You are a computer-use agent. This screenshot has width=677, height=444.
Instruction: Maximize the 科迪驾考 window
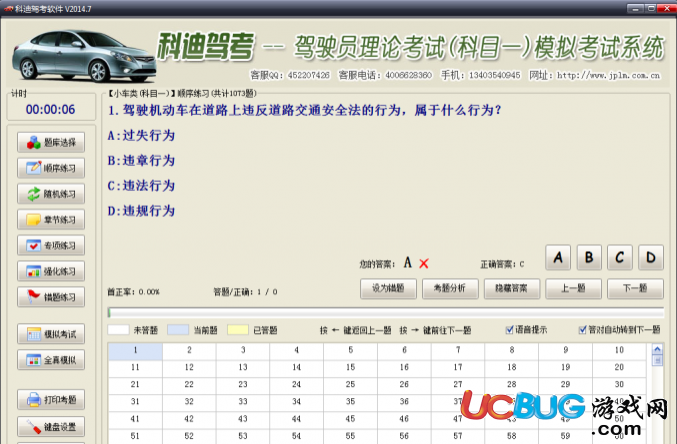click(x=651, y=8)
